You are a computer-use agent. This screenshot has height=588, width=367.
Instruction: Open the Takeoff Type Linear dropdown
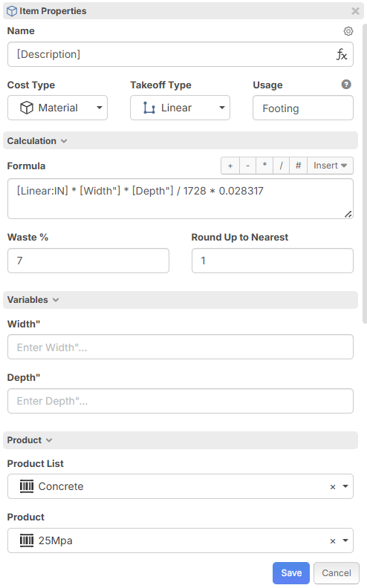point(180,108)
